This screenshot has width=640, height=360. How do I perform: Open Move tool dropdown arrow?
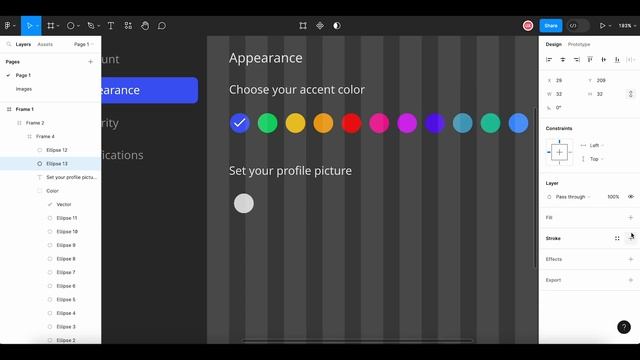click(x=37, y=26)
